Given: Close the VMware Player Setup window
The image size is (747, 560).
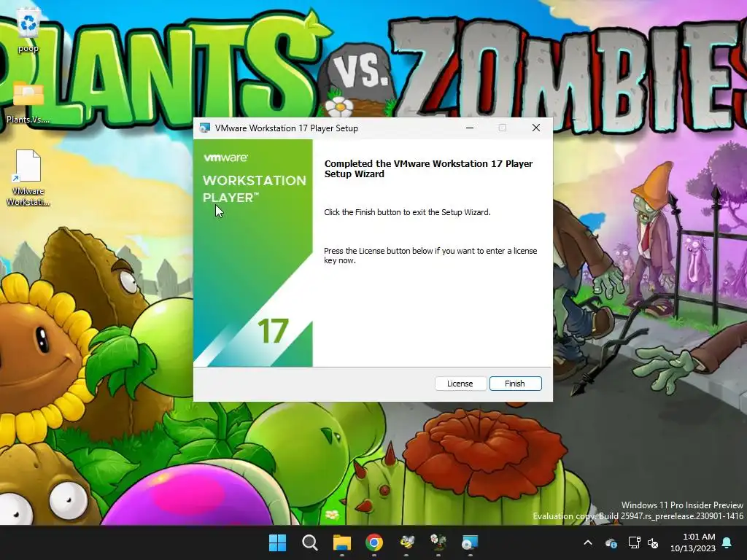Looking at the screenshot, I should pos(536,128).
